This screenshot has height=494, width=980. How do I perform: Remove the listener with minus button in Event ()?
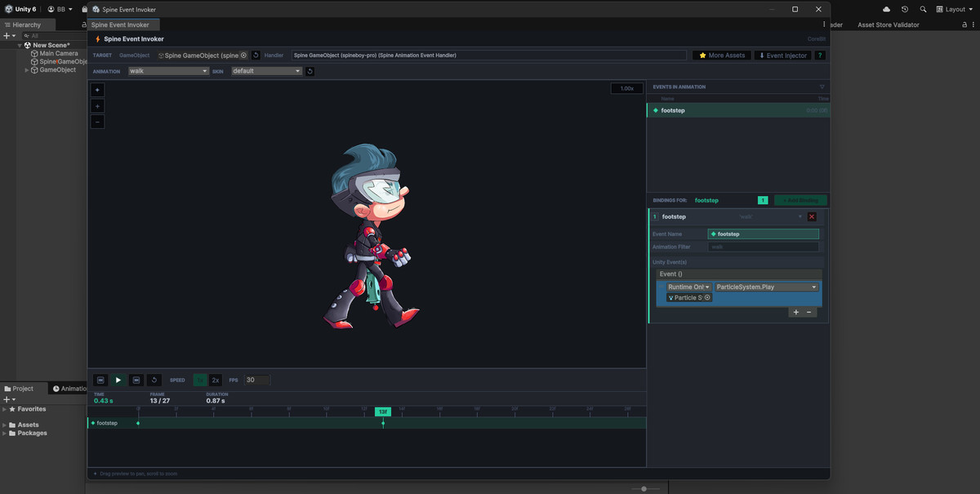click(809, 313)
